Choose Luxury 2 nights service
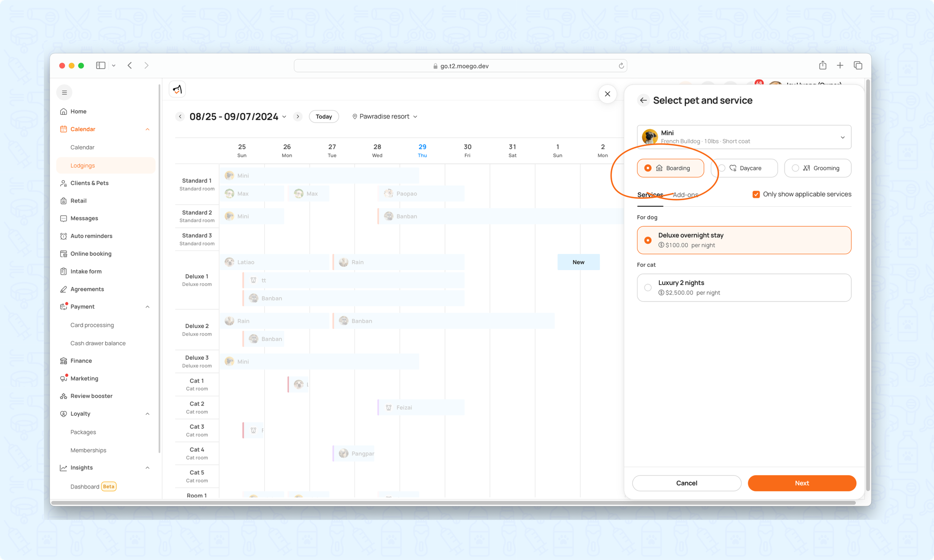Screen dimensions: 934x560 click(648, 287)
